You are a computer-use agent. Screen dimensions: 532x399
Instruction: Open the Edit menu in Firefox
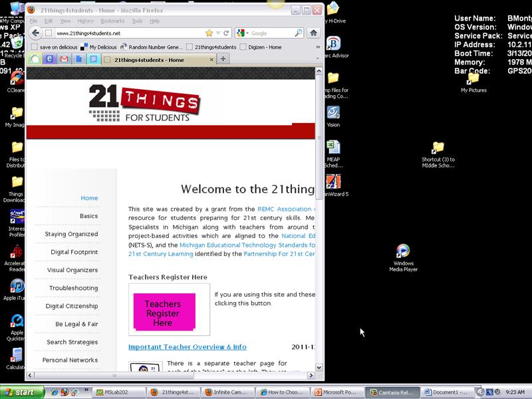tap(49, 21)
